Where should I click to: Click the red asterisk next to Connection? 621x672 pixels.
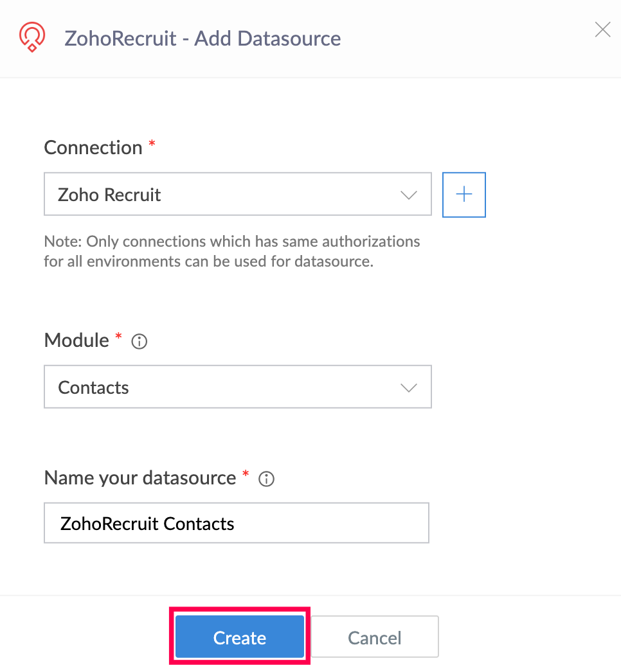152,145
